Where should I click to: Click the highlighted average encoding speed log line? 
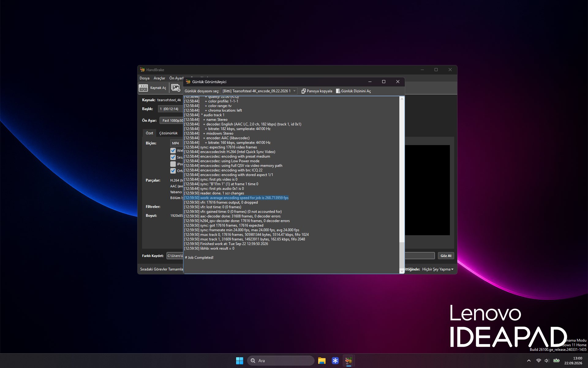click(236, 198)
